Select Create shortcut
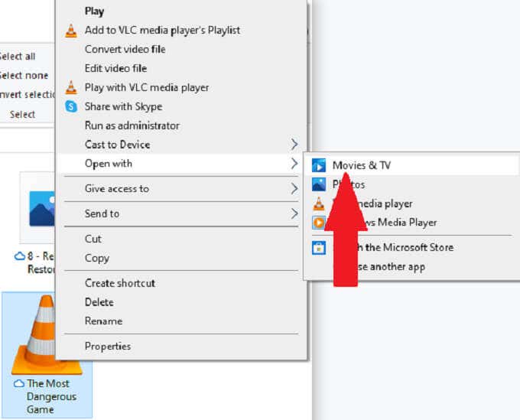Viewport: 520px width, 420px height. pos(182,283)
